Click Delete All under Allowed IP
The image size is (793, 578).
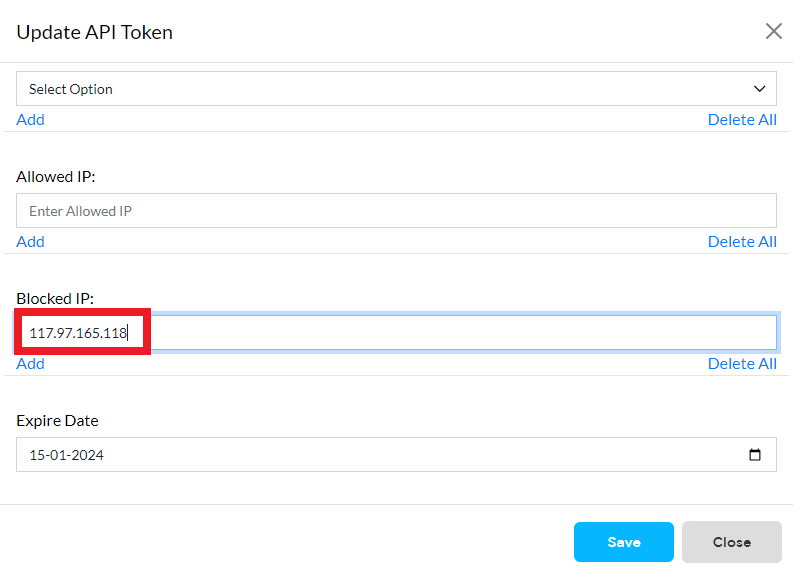pos(742,242)
